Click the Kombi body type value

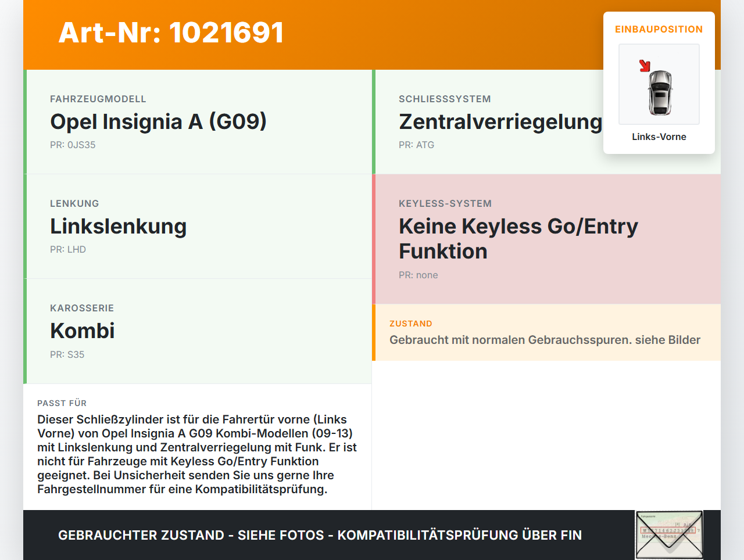[83, 331]
